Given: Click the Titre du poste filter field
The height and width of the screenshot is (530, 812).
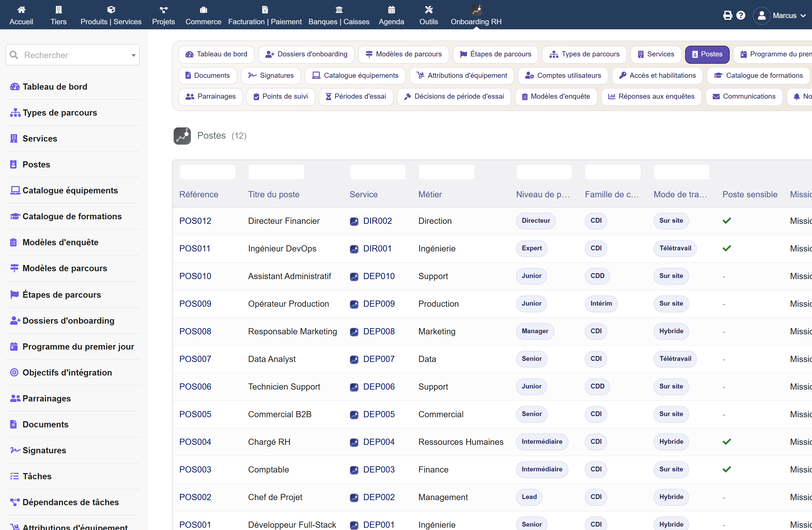Looking at the screenshot, I should (276, 172).
